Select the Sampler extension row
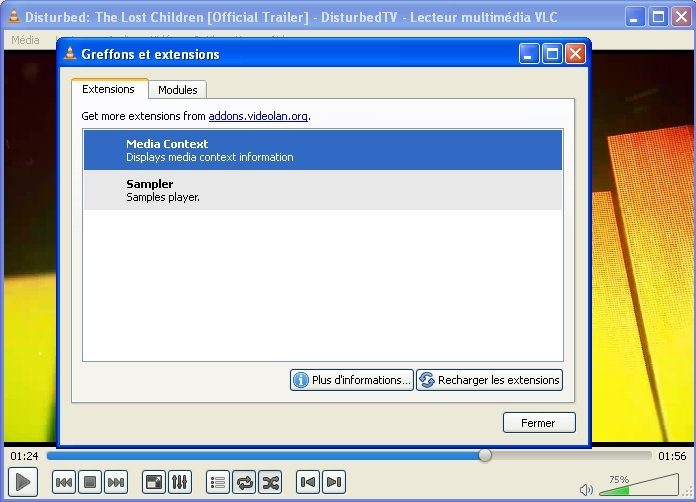 click(323, 190)
